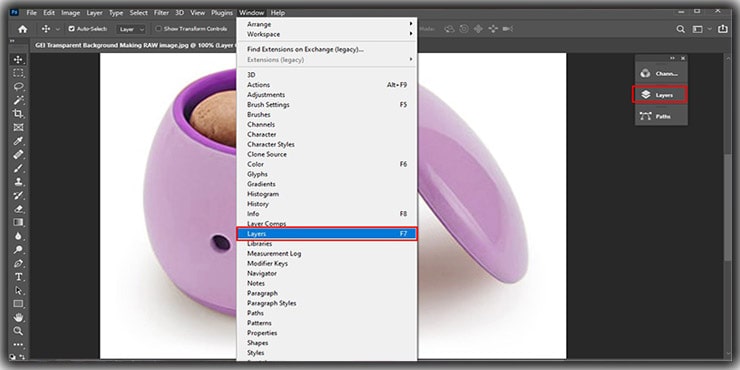Screen dimensions: 740x370
Task: Select the Blur tool
Action: [x=18, y=236]
